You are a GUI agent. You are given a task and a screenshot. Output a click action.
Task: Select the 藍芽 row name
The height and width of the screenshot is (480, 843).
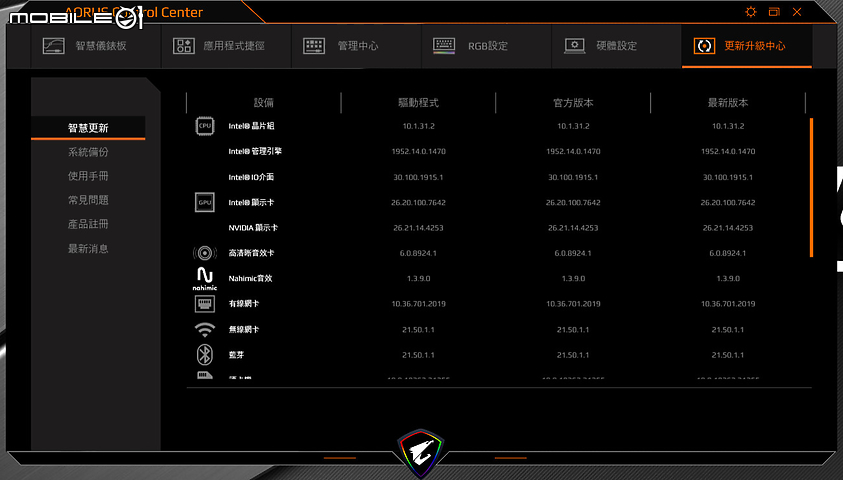[x=236, y=355]
